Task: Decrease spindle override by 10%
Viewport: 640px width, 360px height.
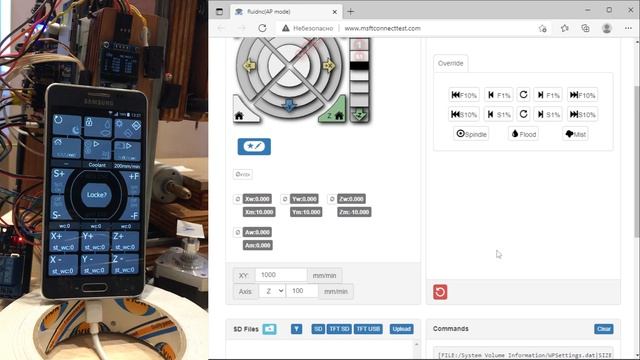Action: (464, 115)
